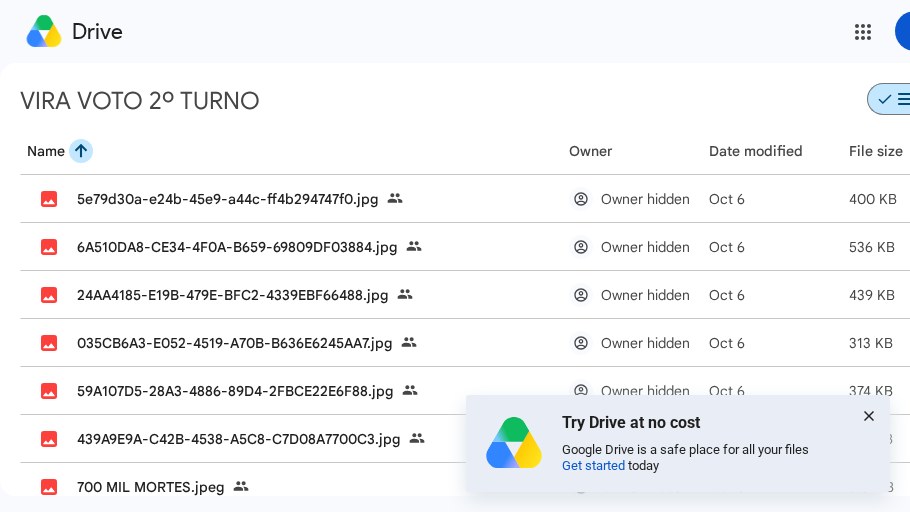910x512 pixels.
Task: Click Oct 6 date in 24AA4185-E19B row
Action: 727,295
